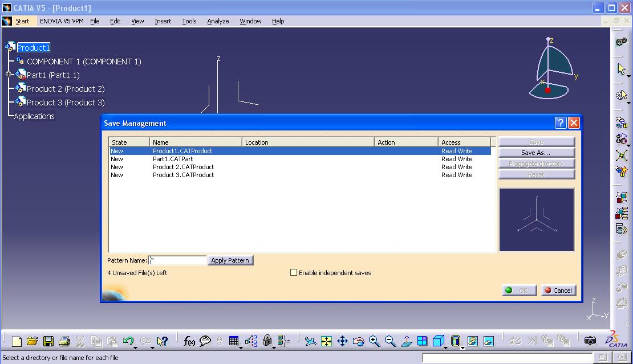Click the Isometric View cube icon

pyautogui.click(x=438, y=341)
